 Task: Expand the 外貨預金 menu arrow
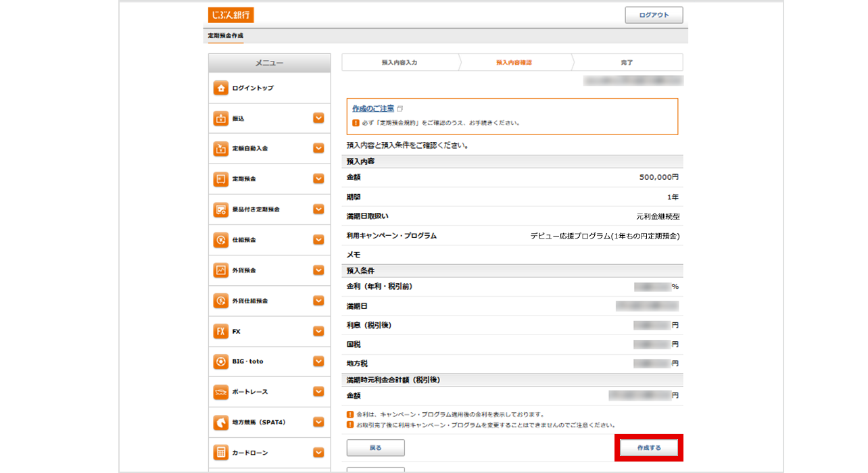(318, 270)
